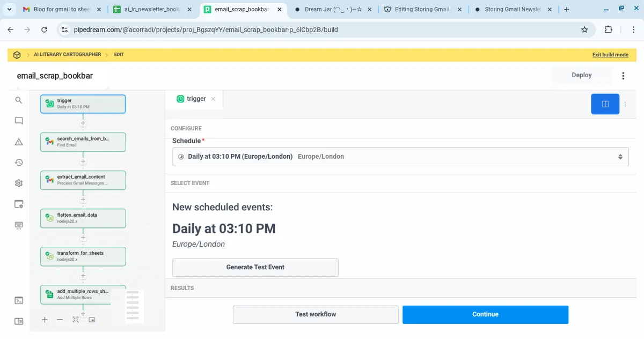Viewport: 644px width, 339px height.
Task: Click Generate Test Event button
Action: 255,267
